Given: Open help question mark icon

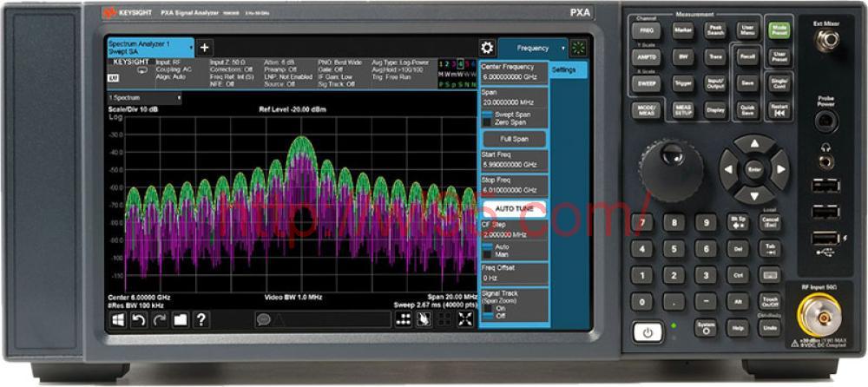Looking at the screenshot, I should [201, 319].
